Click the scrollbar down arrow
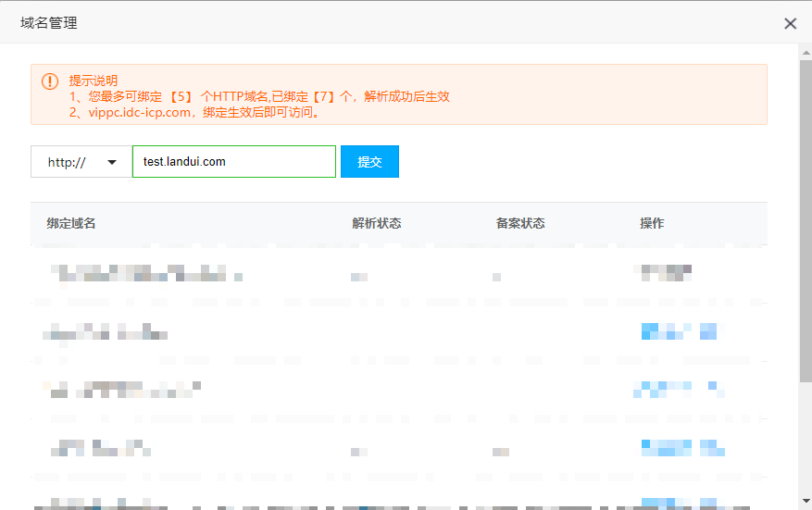 tap(805, 501)
